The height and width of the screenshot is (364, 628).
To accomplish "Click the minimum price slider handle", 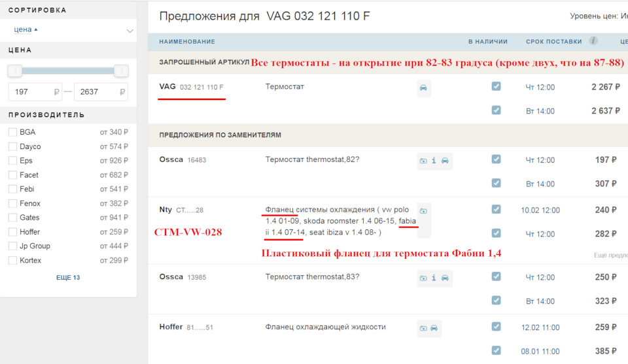I will (15, 71).
